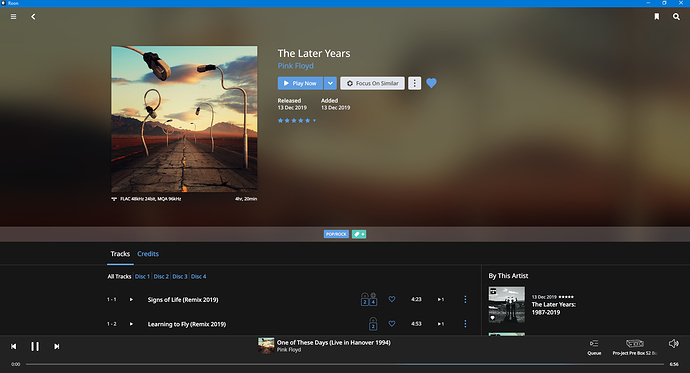This screenshot has width=690, height=373.
Task: Skip to the next track
Action: pyautogui.click(x=56, y=347)
